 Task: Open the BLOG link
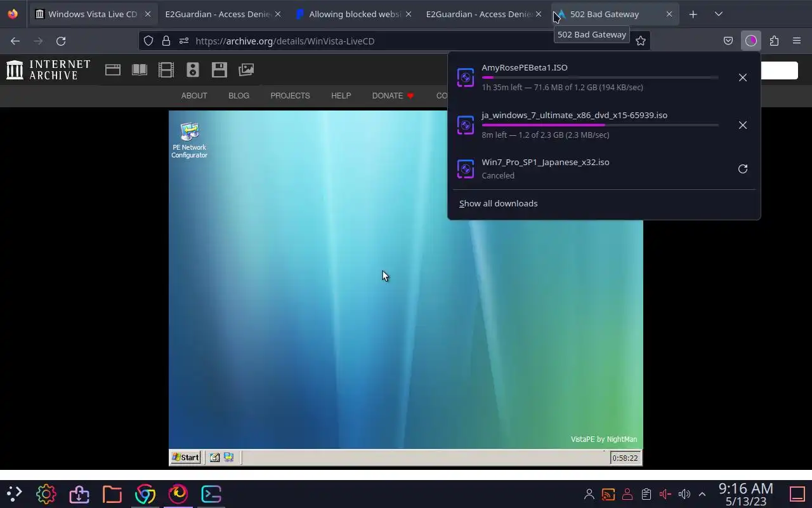[x=239, y=96]
